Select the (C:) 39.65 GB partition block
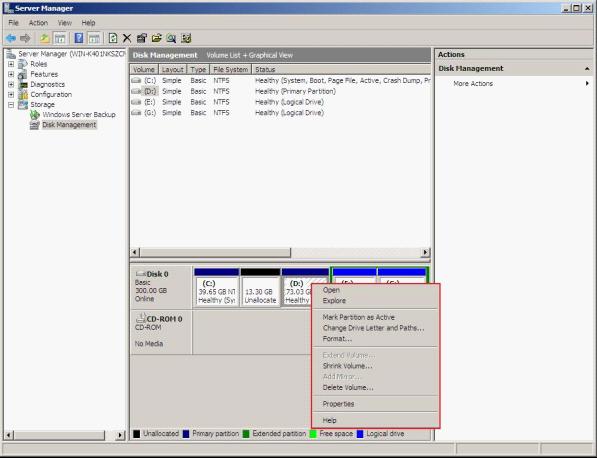 pos(217,287)
